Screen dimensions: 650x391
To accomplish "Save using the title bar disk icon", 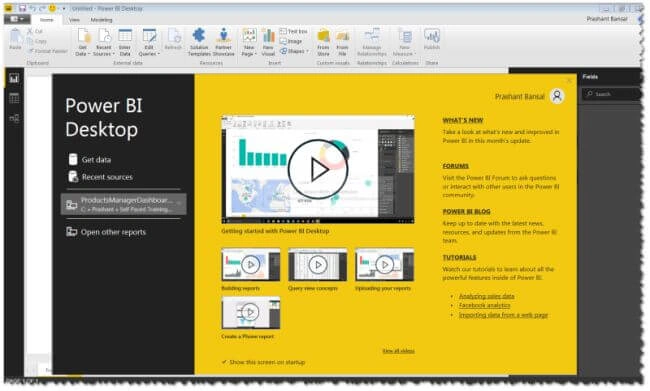I will click(22, 8).
